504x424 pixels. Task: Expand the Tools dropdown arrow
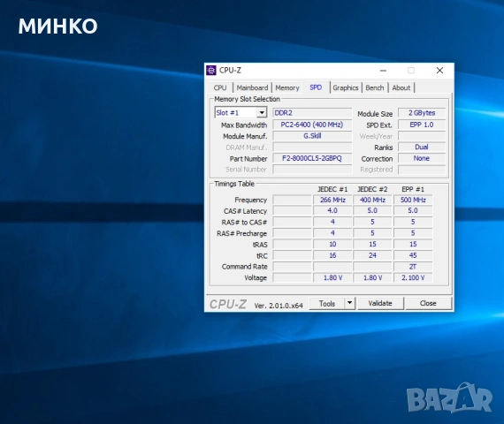[349, 303]
